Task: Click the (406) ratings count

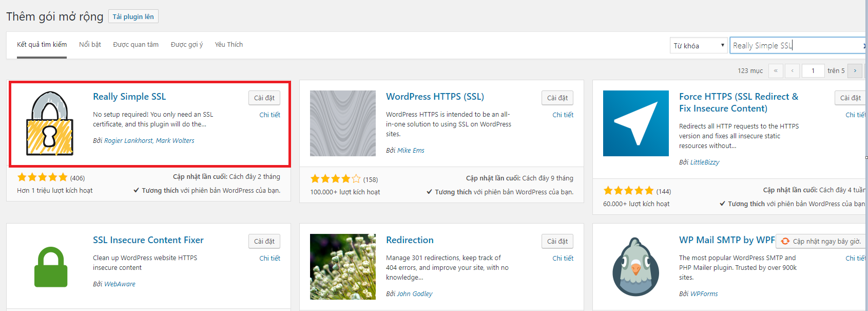Action: (x=78, y=178)
